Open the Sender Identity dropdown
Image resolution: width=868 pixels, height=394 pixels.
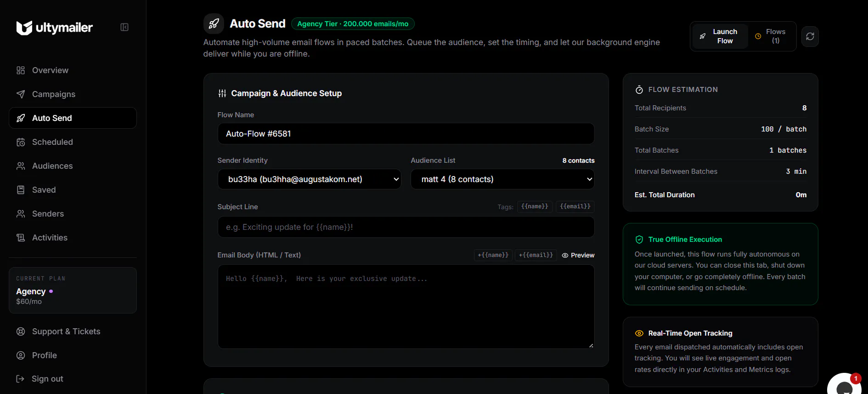310,179
